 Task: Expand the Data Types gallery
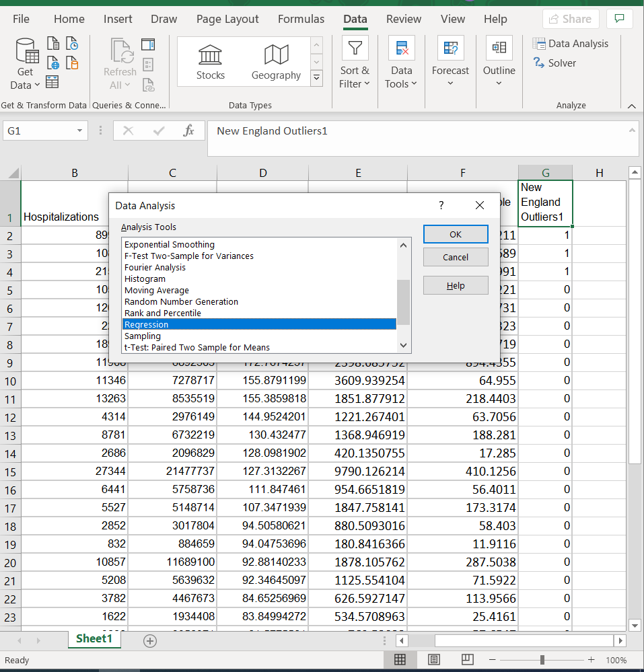pos(316,78)
